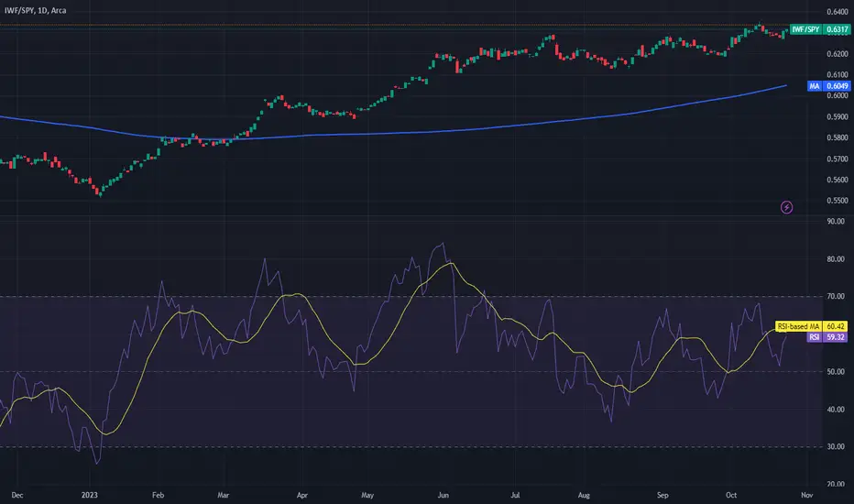Click the 0.5900 price axis label
The image size is (854, 504).
point(838,116)
